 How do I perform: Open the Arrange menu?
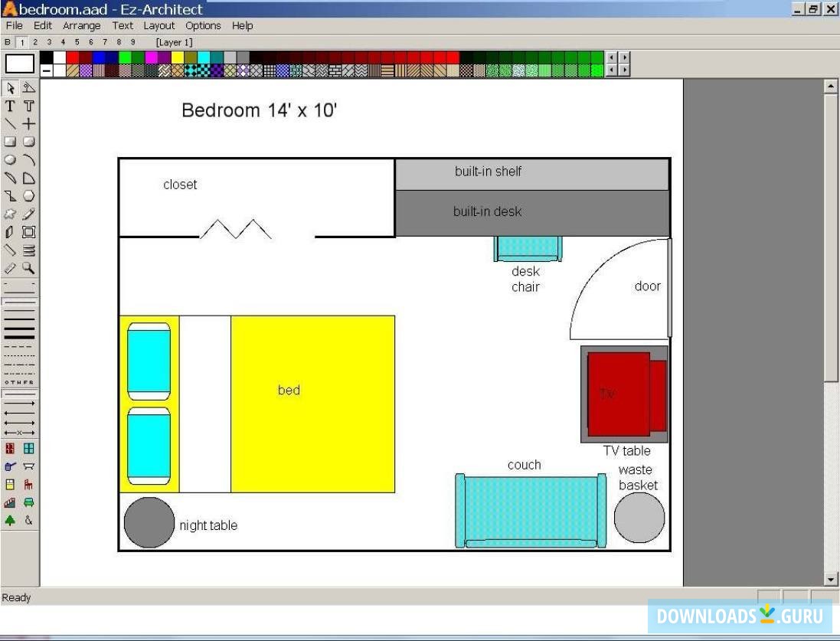coord(81,26)
